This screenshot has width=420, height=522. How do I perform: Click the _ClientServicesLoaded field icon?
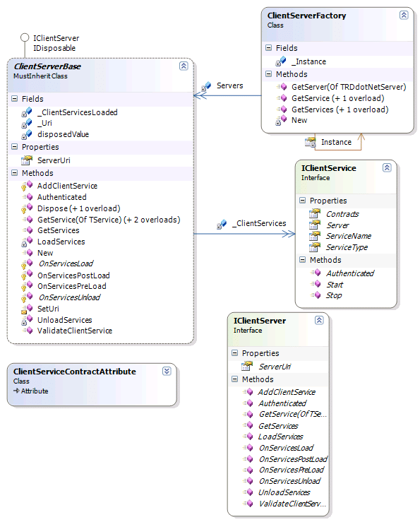27,112
